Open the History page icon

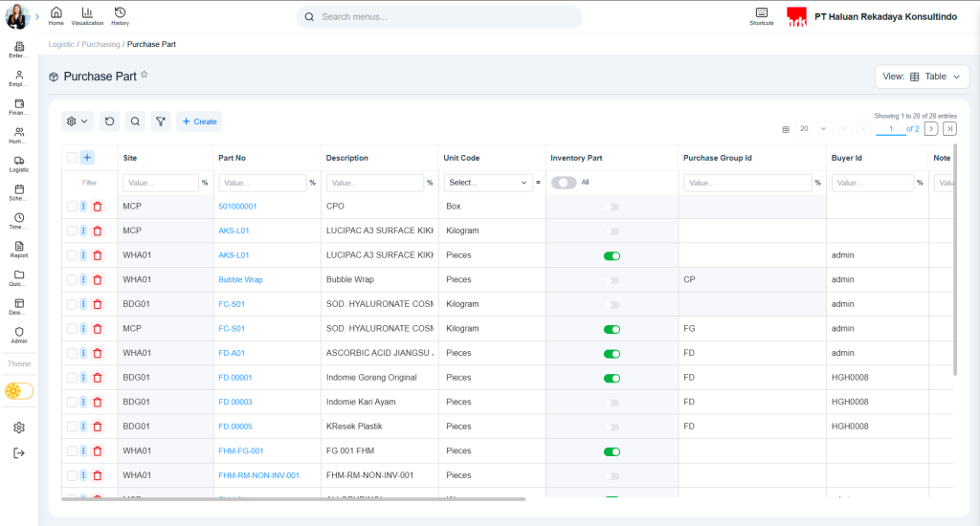coord(120,12)
